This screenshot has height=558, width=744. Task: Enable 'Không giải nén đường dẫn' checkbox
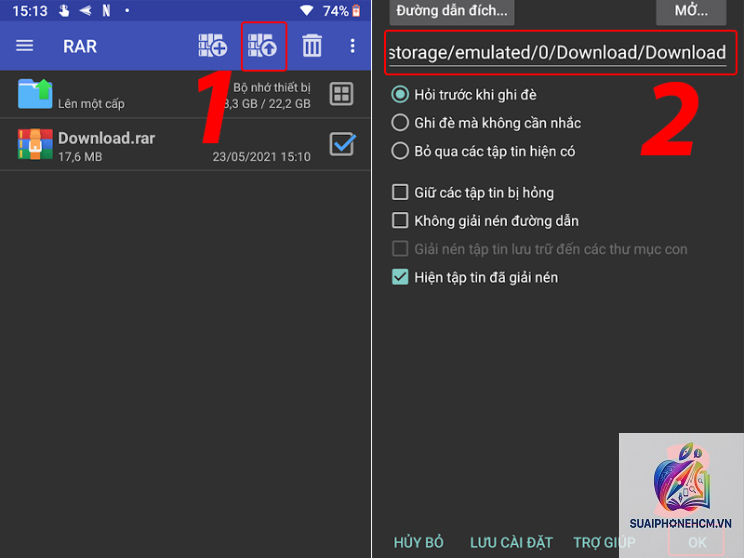pyautogui.click(x=485, y=221)
